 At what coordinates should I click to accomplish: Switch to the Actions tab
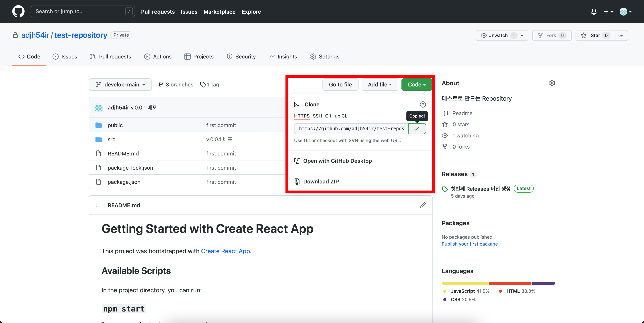pos(158,57)
